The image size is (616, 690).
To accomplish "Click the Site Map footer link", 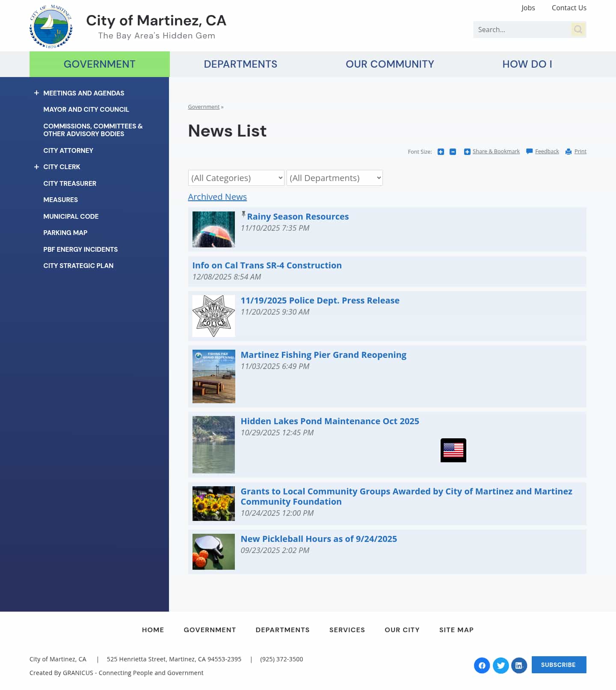I will click(x=456, y=630).
